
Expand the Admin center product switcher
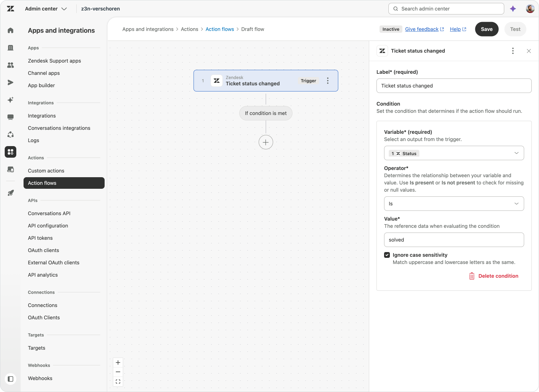(46, 9)
